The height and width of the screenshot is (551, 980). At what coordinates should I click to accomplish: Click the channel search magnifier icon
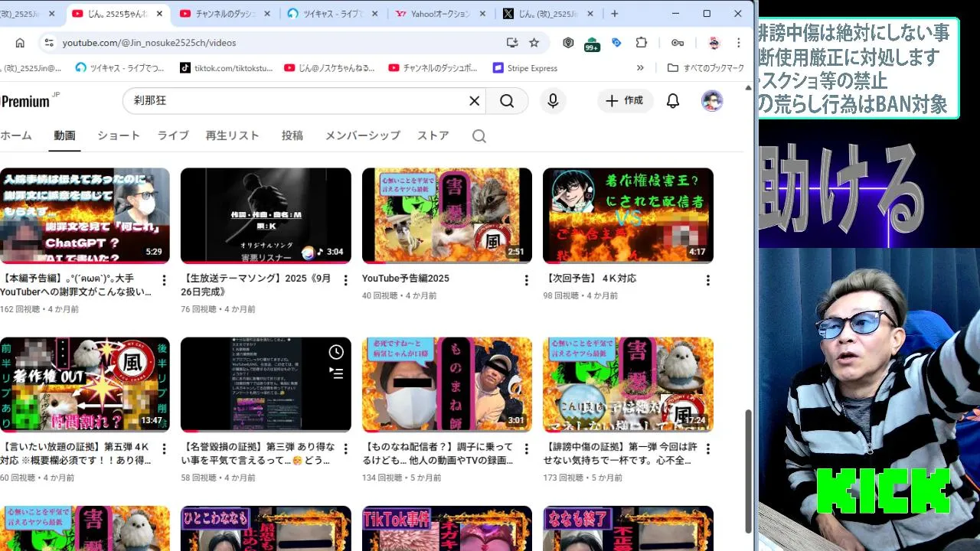(x=479, y=136)
